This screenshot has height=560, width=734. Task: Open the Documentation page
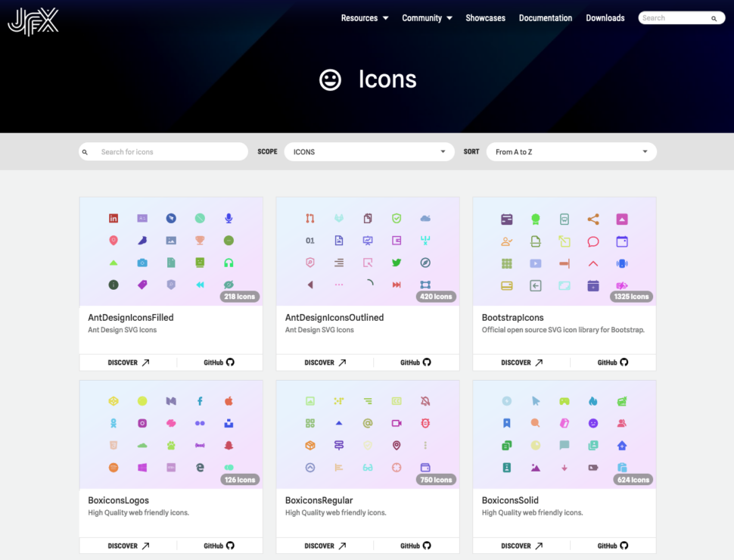[x=545, y=17]
